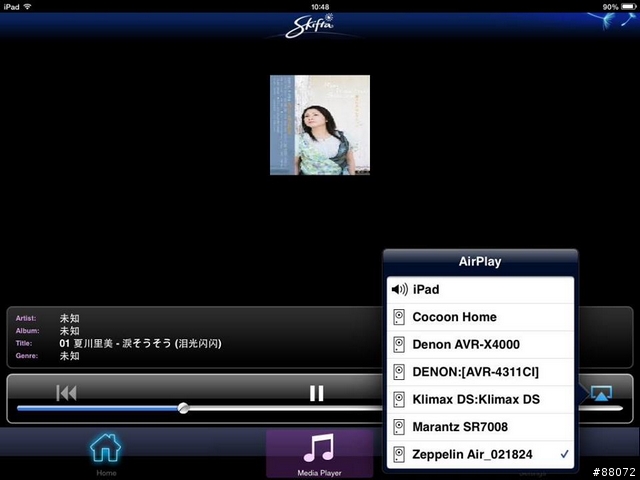Click the Zeppelin Air checkmark
640x480 pixels.
[564, 454]
